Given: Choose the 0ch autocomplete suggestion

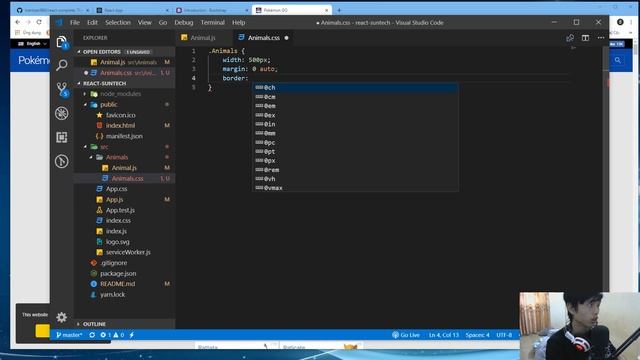Looking at the screenshot, I should 355,87.
